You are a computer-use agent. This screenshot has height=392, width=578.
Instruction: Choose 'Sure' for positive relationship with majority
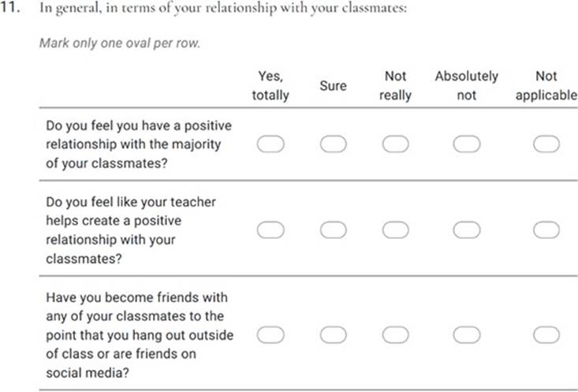(333, 144)
